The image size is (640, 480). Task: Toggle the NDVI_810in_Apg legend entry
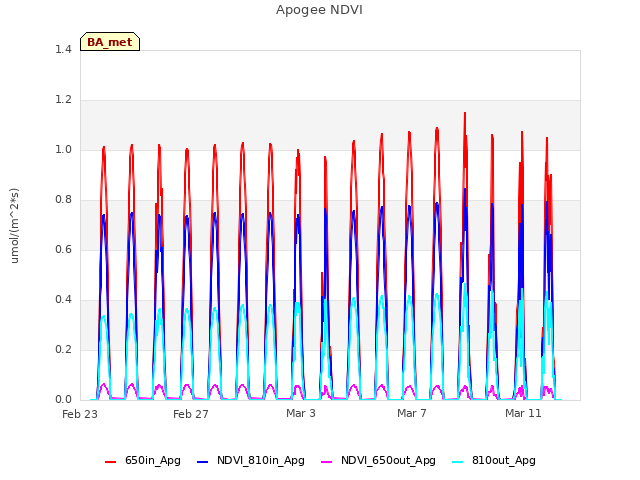point(251,460)
